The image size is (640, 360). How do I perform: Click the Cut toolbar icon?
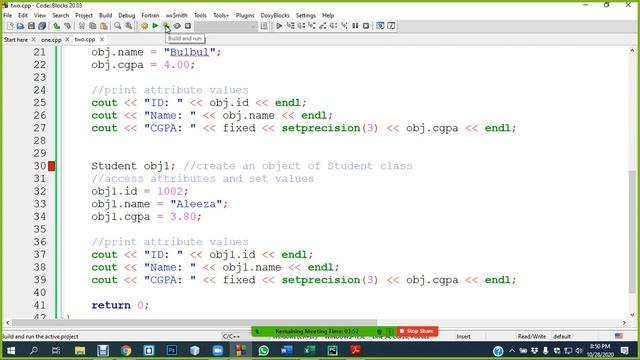coord(82,26)
